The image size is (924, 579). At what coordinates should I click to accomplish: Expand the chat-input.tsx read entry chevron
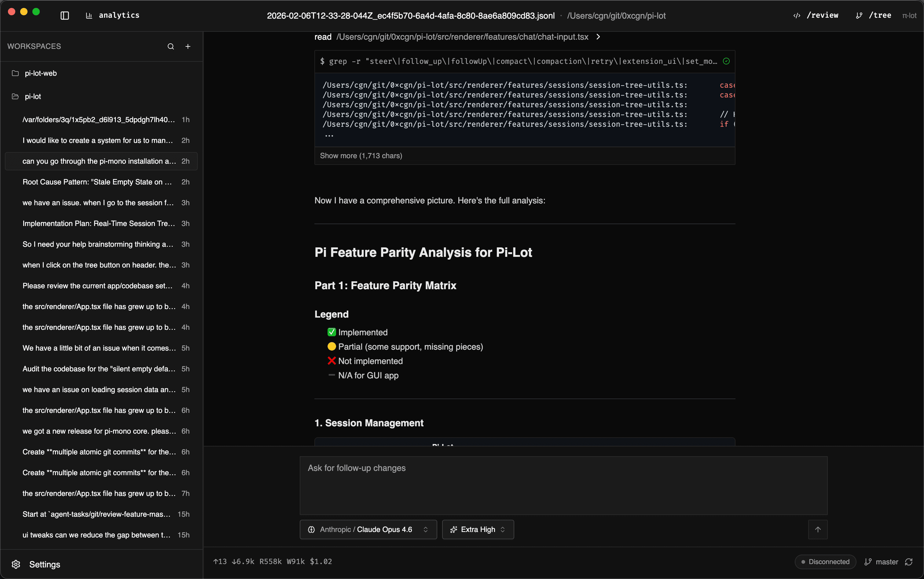(598, 37)
